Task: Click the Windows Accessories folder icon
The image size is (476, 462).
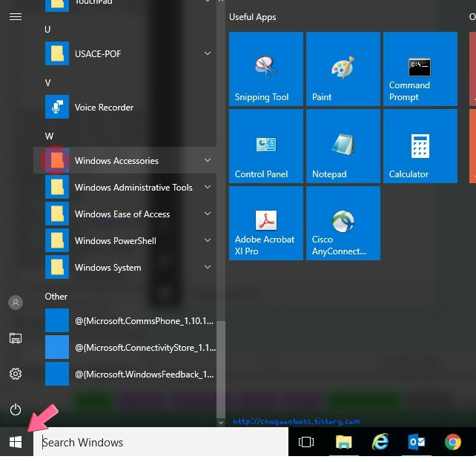Action: (57, 160)
